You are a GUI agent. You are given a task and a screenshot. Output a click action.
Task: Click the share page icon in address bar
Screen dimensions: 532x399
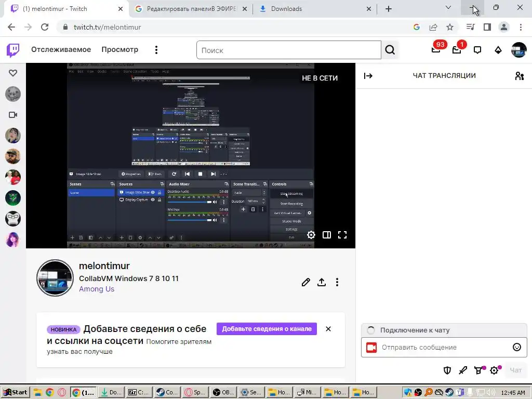pos(433,27)
